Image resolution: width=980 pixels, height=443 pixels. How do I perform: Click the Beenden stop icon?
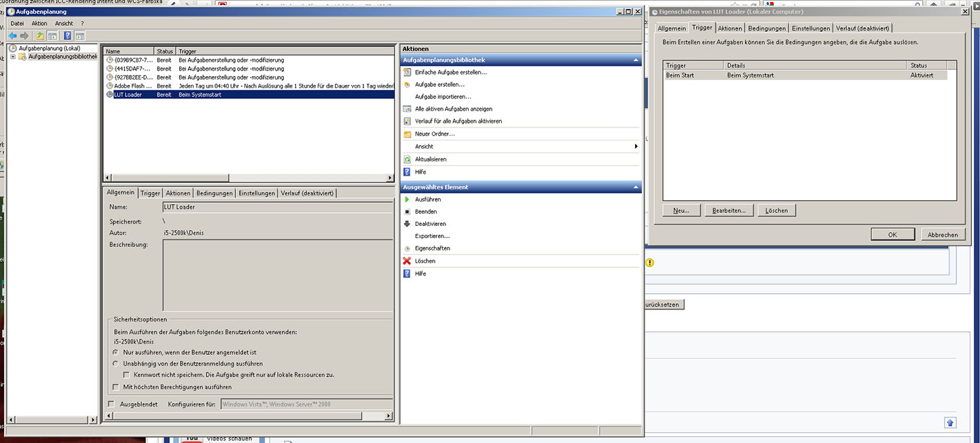tap(407, 212)
